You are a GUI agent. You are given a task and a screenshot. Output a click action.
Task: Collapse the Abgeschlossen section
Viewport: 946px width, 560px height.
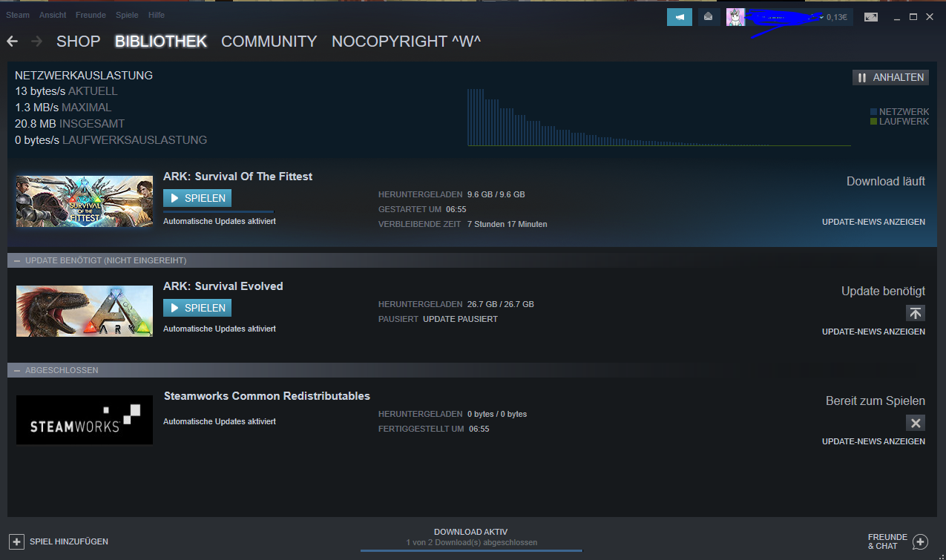[17, 370]
